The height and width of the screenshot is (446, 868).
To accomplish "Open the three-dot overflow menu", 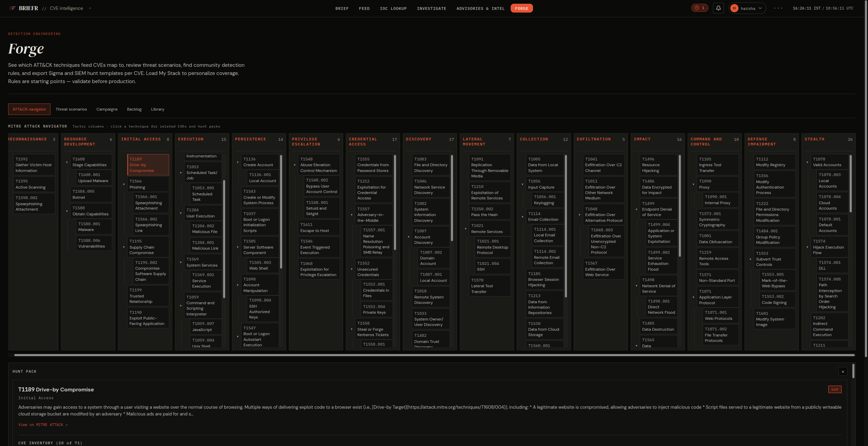I will click(778, 8).
